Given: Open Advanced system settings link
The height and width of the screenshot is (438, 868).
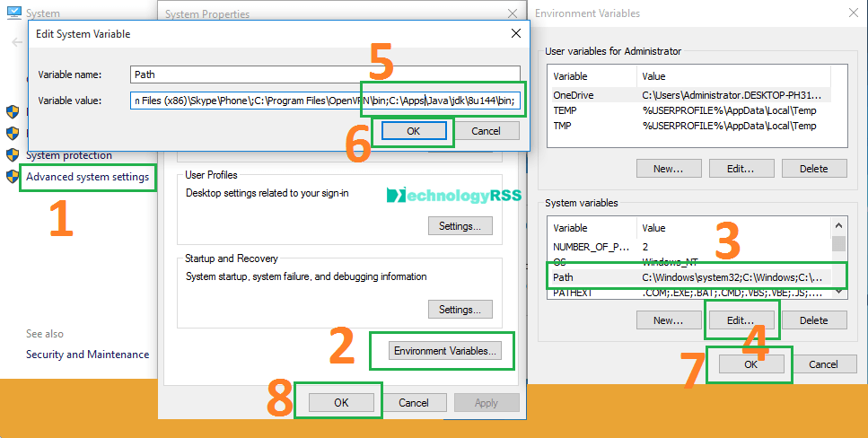Looking at the screenshot, I should pos(87,177).
